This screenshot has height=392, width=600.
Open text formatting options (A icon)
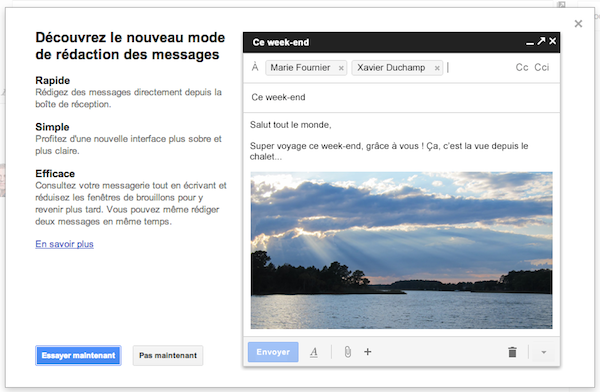pyautogui.click(x=314, y=352)
